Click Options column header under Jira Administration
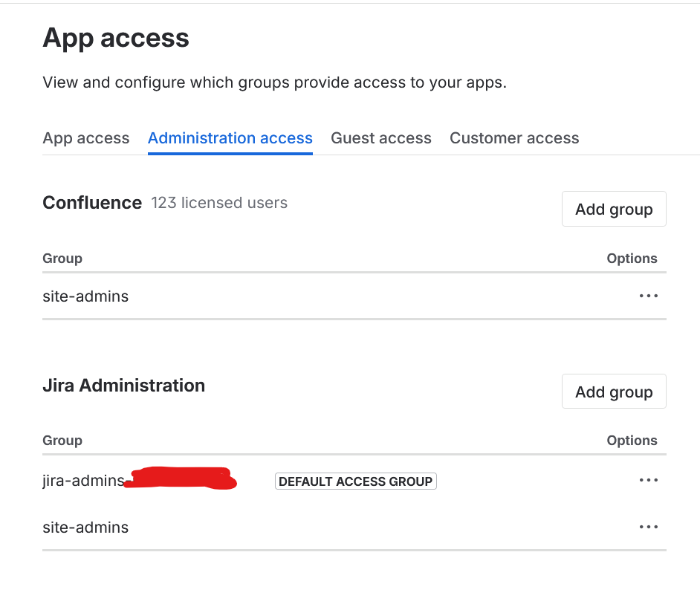Viewport: 700px width, 610px height. tap(632, 441)
